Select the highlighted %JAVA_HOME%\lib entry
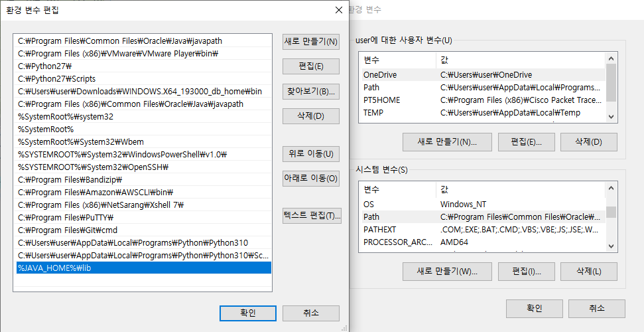The width and height of the screenshot is (644, 332). click(144, 268)
